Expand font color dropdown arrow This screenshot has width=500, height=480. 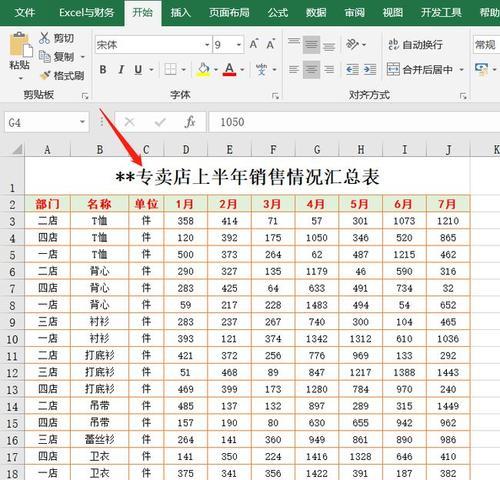(242, 70)
